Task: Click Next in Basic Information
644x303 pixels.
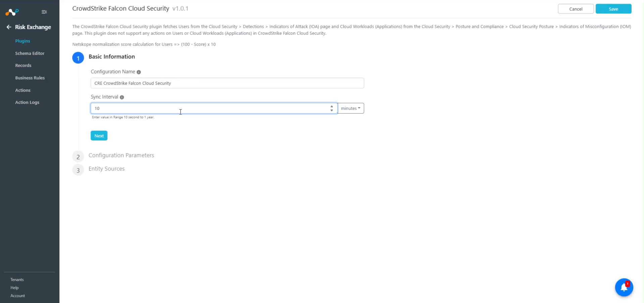Action: (x=99, y=136)
